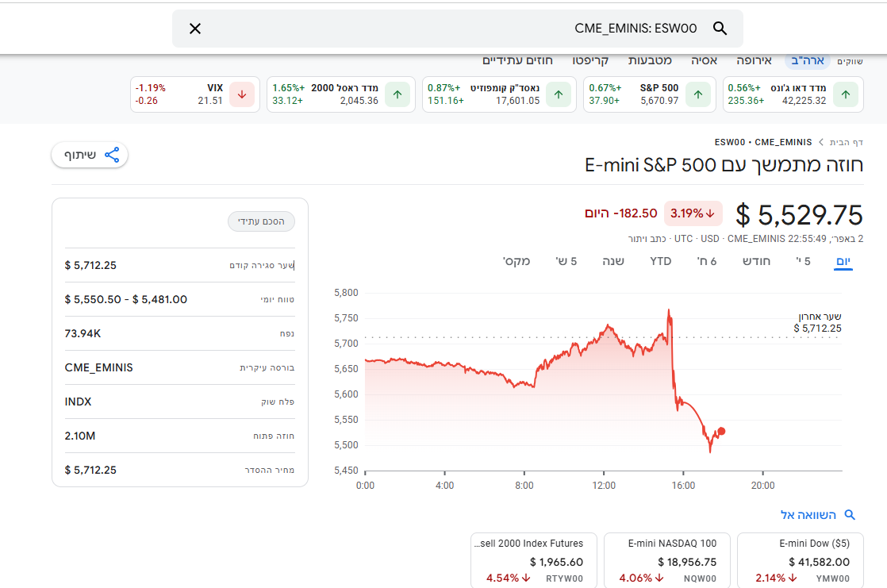
Task: Click the CME_EMINIS breadcrumb link
Action: click(x=783, y=142)
